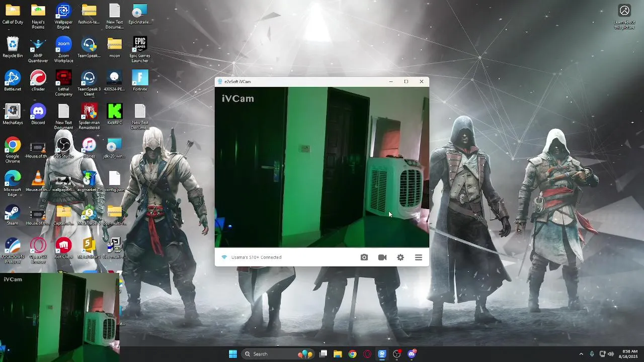Viewport: 644px width, 362px height.
Task: Click the iVCam Wi-Fi connection icon
Action: tap(224, 257)
